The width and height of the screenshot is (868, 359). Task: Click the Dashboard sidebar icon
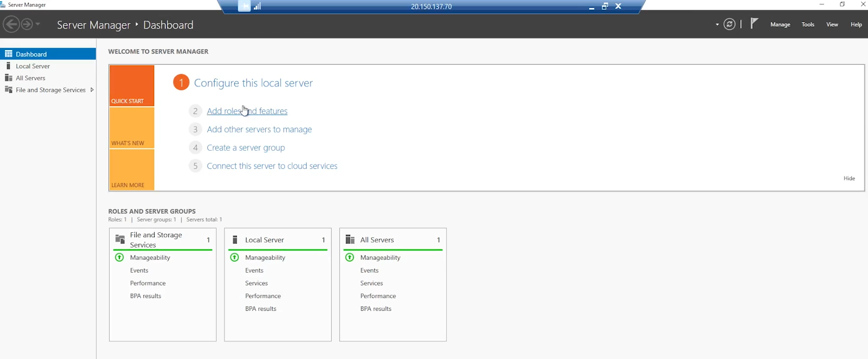pyautogui.click(x=8, y=54)
